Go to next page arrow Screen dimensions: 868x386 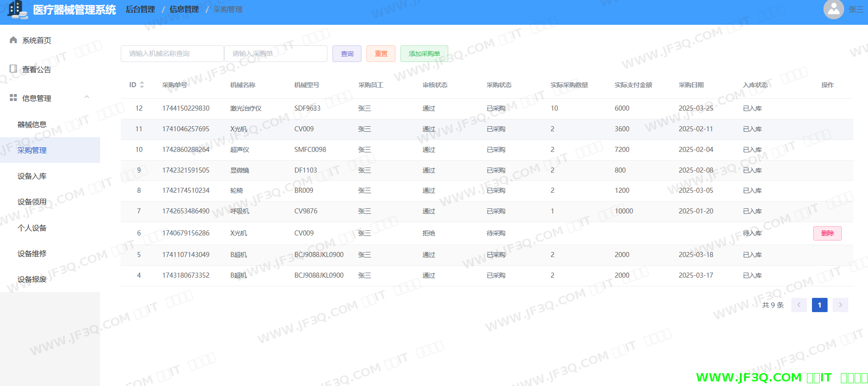(x=840, y=305)
